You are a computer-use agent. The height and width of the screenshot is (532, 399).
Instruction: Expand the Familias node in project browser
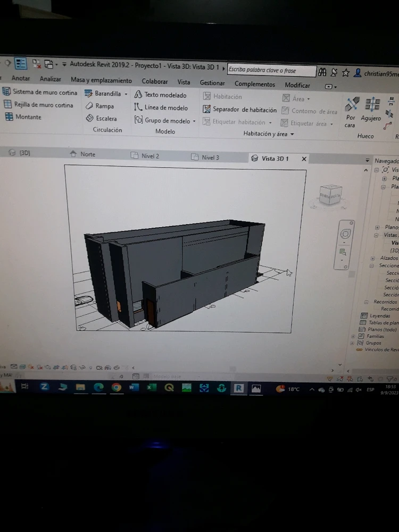tap(354, 336)
